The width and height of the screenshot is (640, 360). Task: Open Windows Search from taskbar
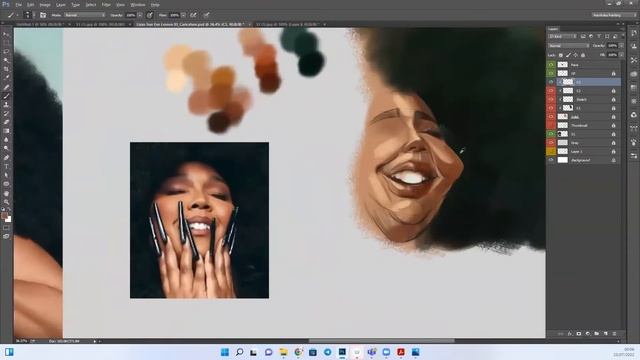point(240,352)
